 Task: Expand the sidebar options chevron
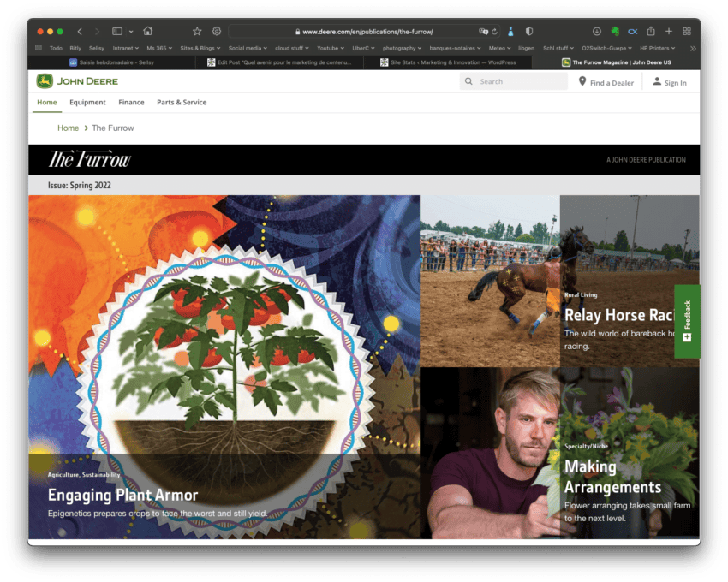131,32
